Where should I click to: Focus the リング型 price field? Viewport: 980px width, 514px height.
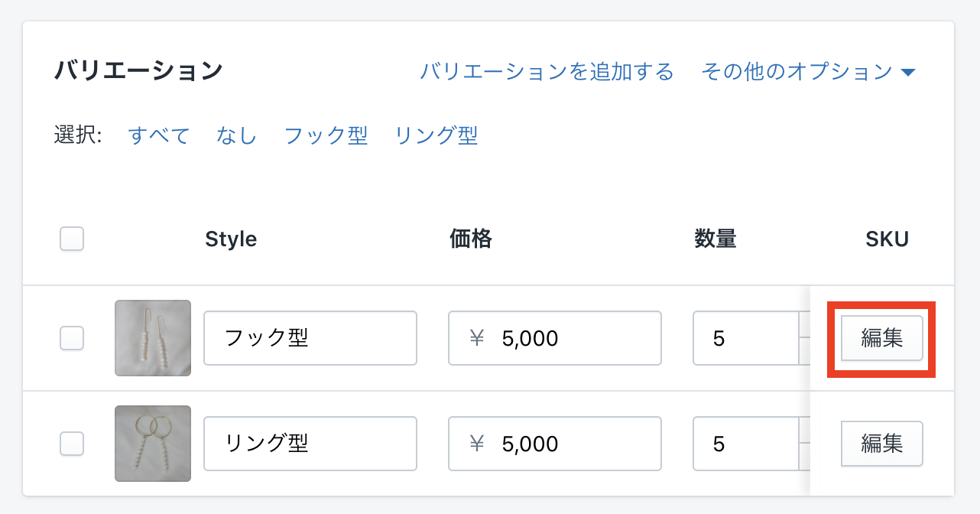(554, 444)
